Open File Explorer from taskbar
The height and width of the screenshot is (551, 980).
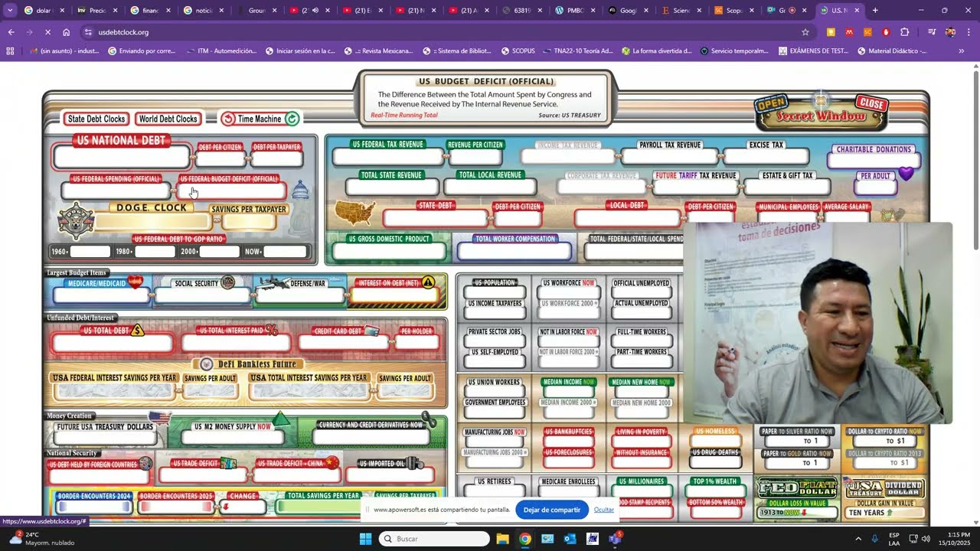coord(502,539)
